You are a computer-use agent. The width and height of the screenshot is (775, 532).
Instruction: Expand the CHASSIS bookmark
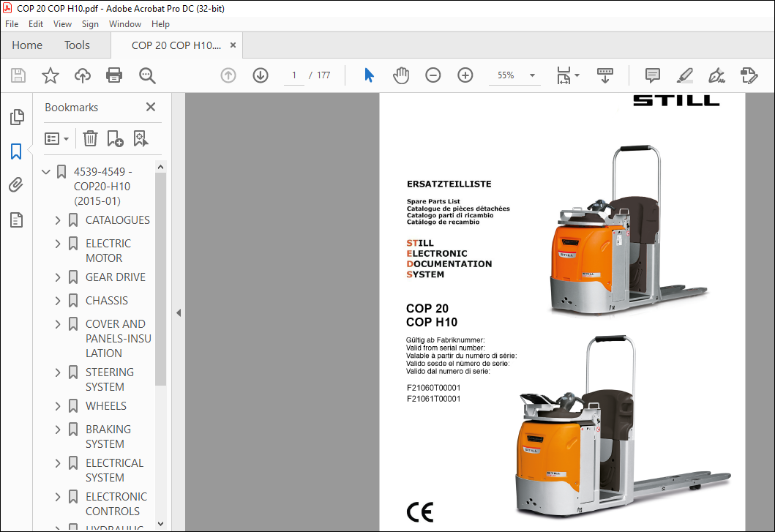(x=58, y=301)
